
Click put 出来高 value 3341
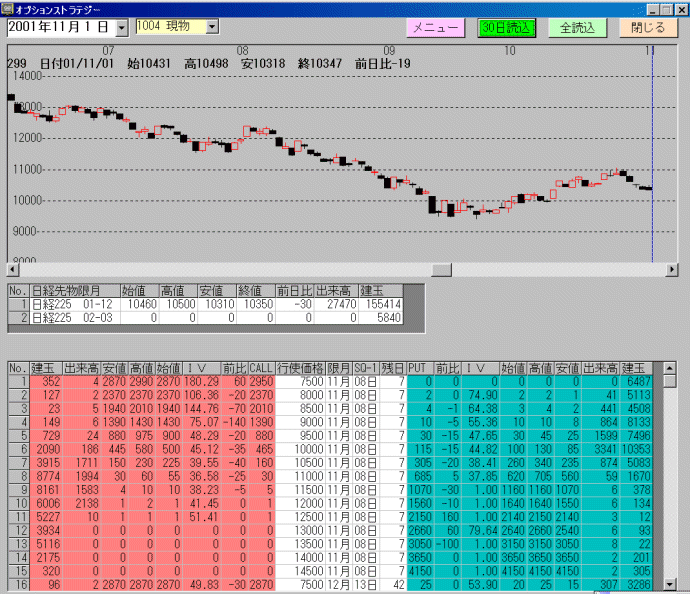(x=600, y=449)
